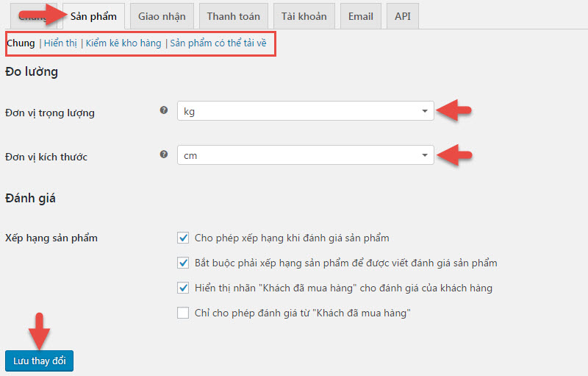The image size is (588, 376).
Task: Open the Hiển thị sub-section link
Action: coord(60,43)
